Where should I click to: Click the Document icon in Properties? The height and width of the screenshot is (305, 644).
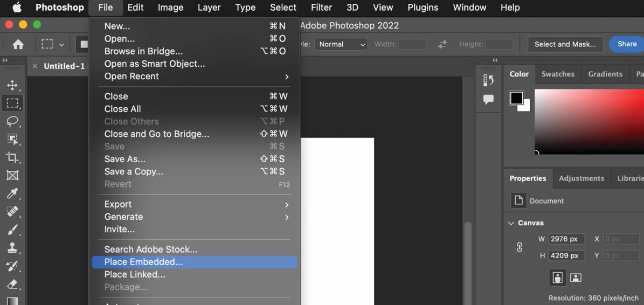tap(518, 201)
